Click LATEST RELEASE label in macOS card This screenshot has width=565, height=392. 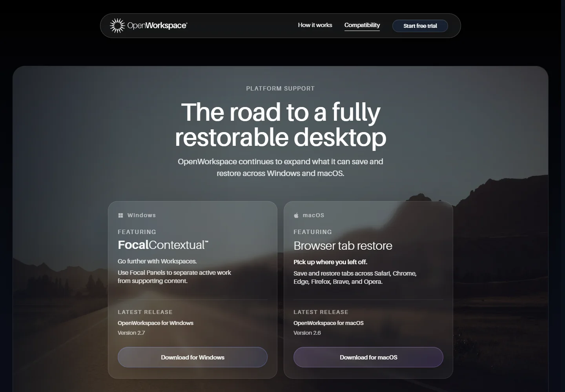321,312
